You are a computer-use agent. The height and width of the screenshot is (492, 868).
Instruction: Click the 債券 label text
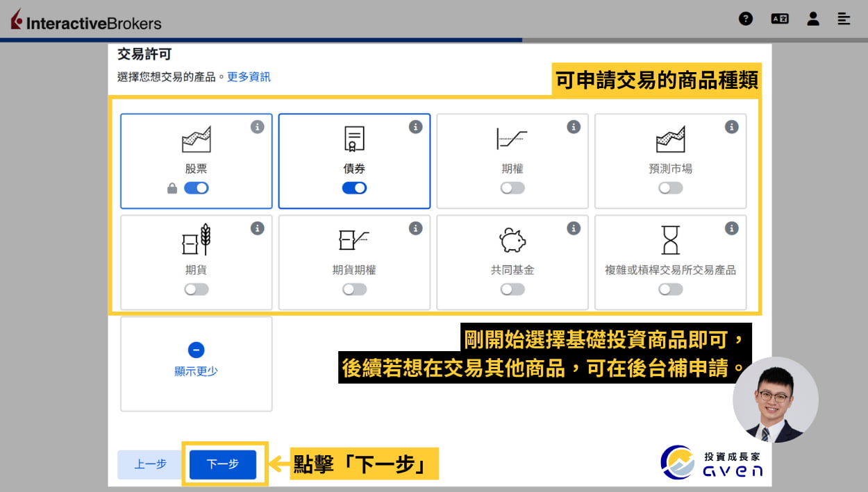[354, 169]
